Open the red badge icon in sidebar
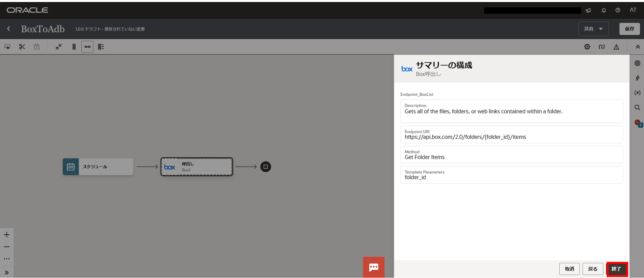 638,123
